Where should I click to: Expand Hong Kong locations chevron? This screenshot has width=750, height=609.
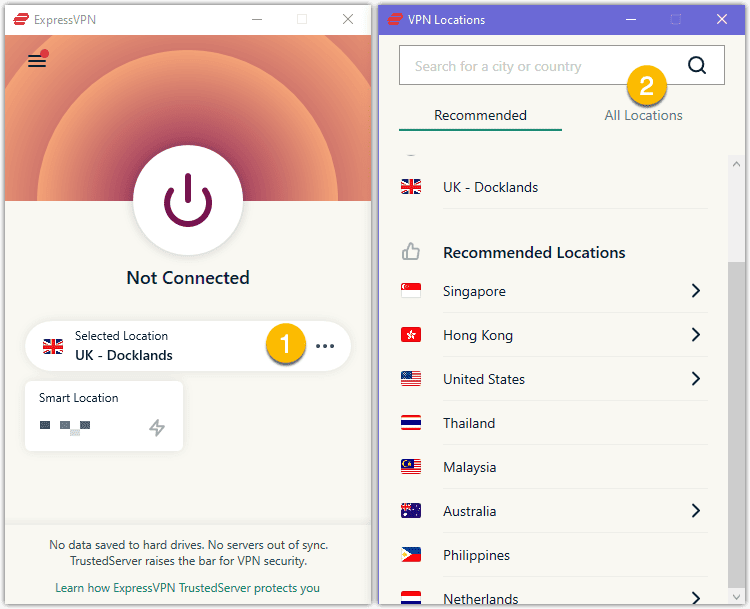click(x=696, y=335)
